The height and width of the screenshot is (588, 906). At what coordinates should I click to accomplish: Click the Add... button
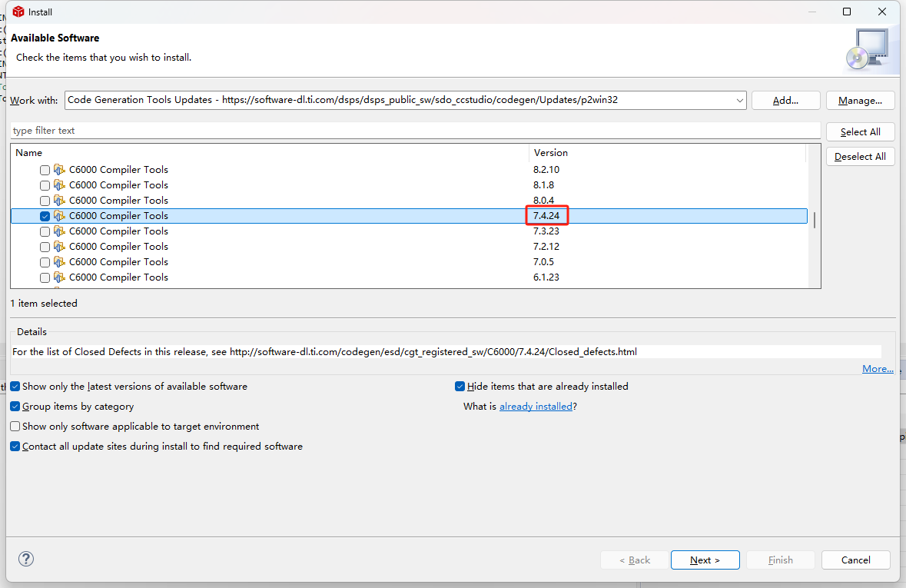(785, 100)
